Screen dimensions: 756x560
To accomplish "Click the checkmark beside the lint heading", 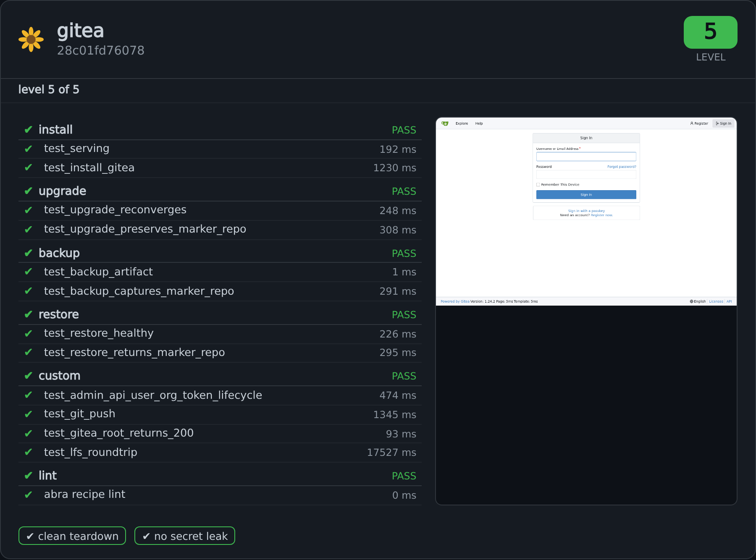I will [28, 476].
